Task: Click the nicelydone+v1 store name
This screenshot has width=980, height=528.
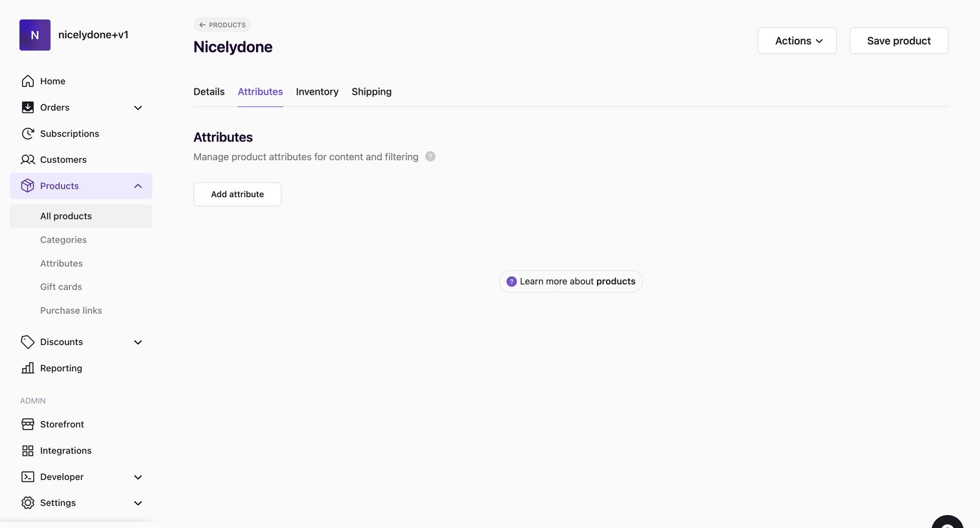Action: pos(93,34)
